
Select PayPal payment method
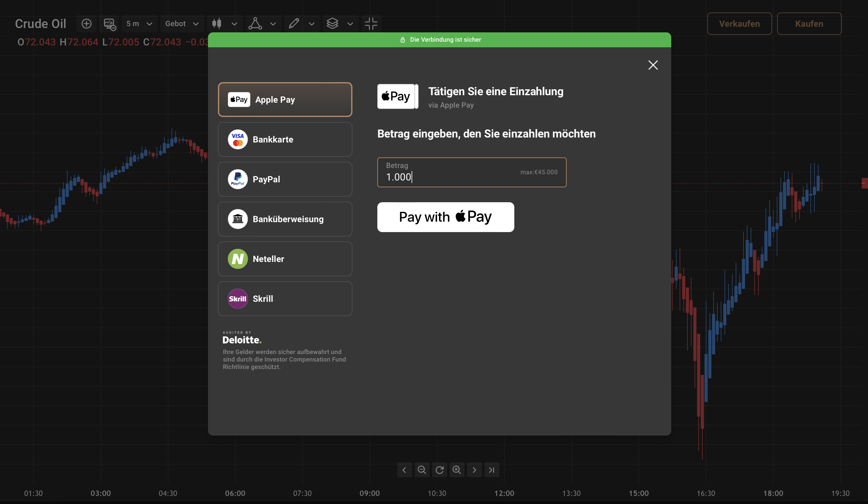[x=285, y=180]
